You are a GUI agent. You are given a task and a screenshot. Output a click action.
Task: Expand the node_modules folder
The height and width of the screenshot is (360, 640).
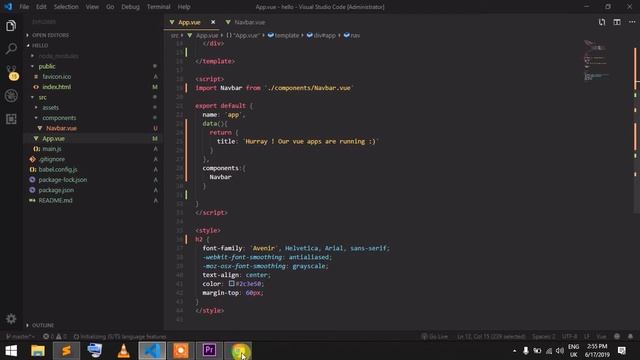click(x=58, y=56)
